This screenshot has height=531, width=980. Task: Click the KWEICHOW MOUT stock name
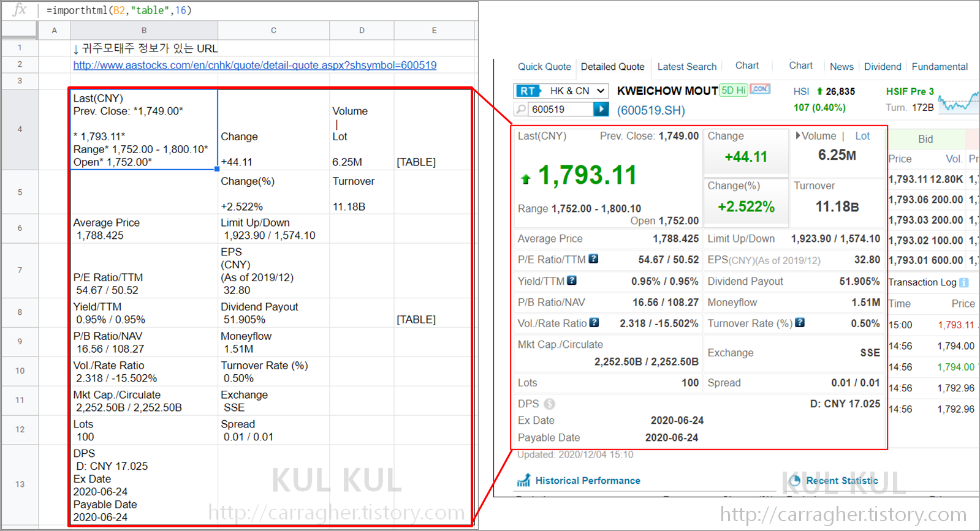pos(667,91)
